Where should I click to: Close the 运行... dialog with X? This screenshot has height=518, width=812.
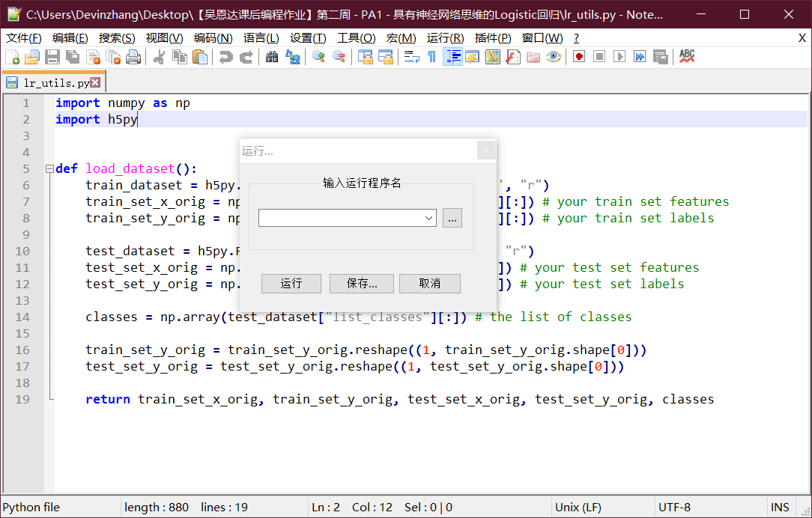[486, 150]
